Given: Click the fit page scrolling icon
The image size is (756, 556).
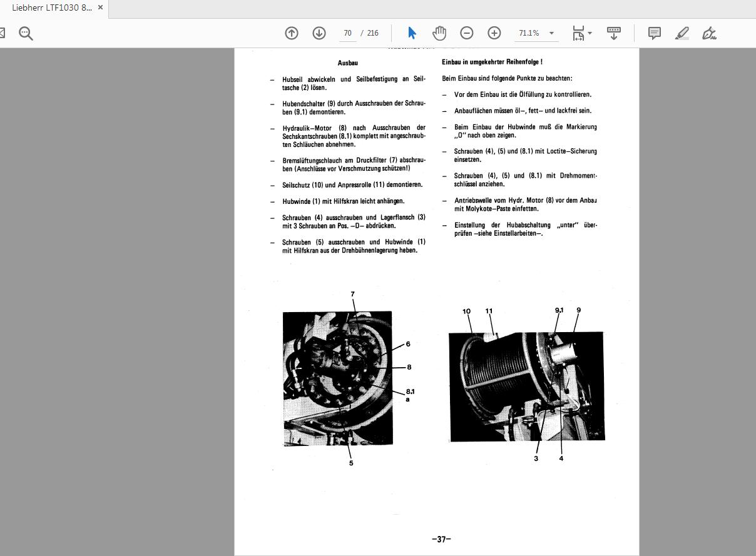Looking at the screenshot, I should click(578, 33).
